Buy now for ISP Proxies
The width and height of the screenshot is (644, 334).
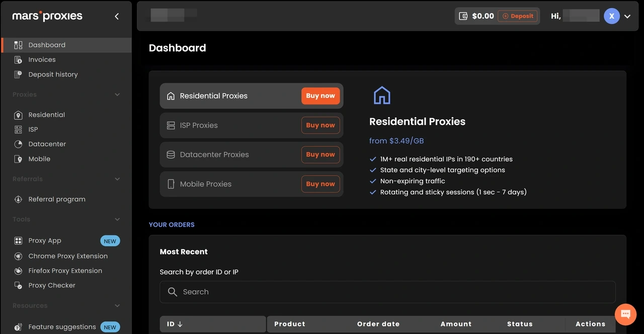pyautogui.click(x=320, y=125)
